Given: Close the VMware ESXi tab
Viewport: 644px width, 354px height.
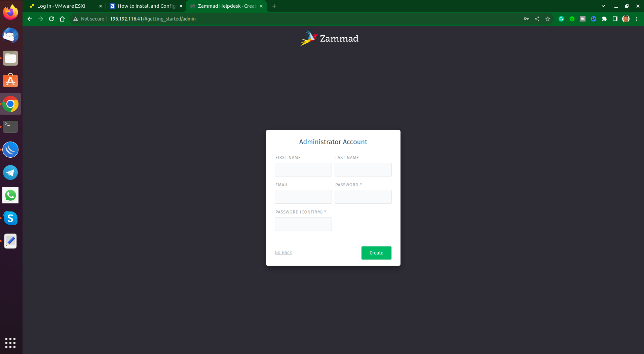Looking at the screenshot, I should coord(100,6).
